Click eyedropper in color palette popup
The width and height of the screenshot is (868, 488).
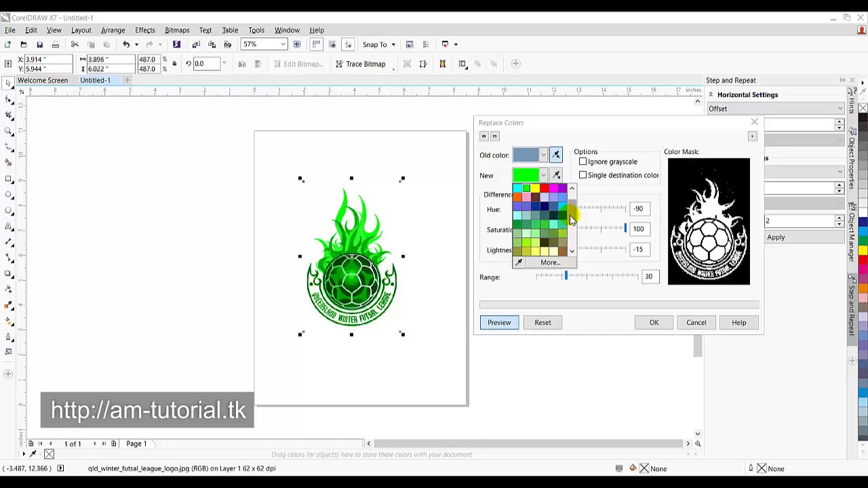pyautogui.click(x=519, y=263)
